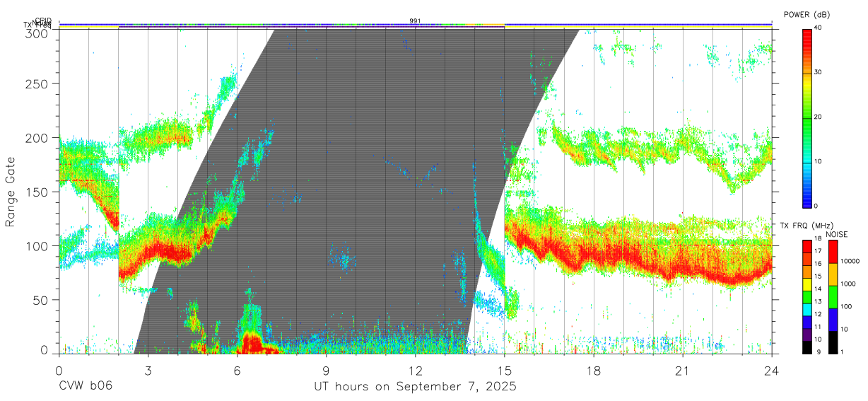Click the red ground-scatter blob near hour 6
The width and height of the screenshot is (868, 401).
[253, 342]
